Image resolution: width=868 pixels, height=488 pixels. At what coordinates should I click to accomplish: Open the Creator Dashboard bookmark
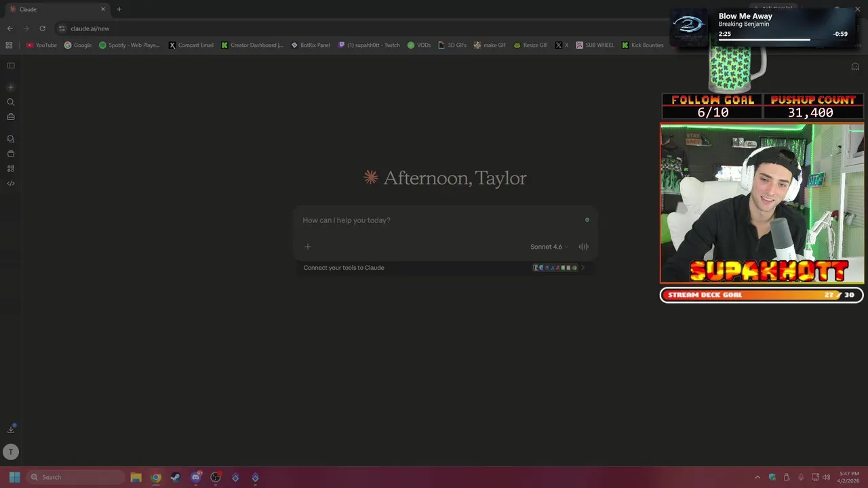point(252,45)
